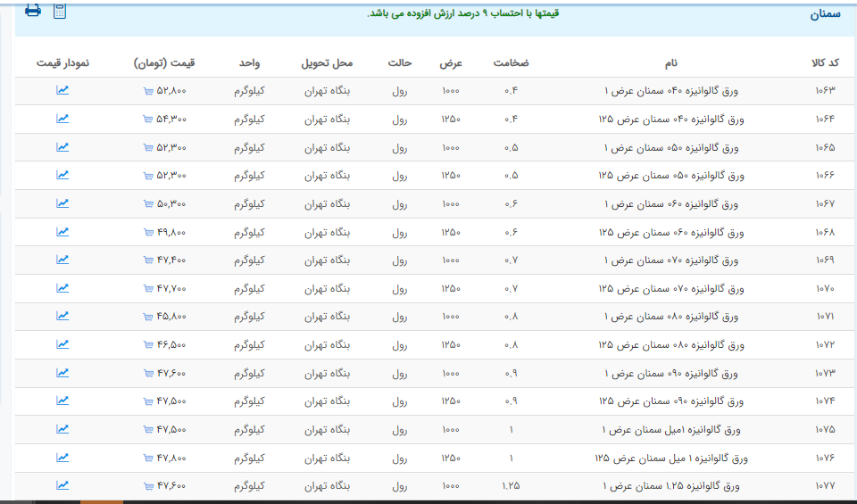Open price chart for product code 1063
The width and height of the screenshot is (857, 504).
coord(62,90)
